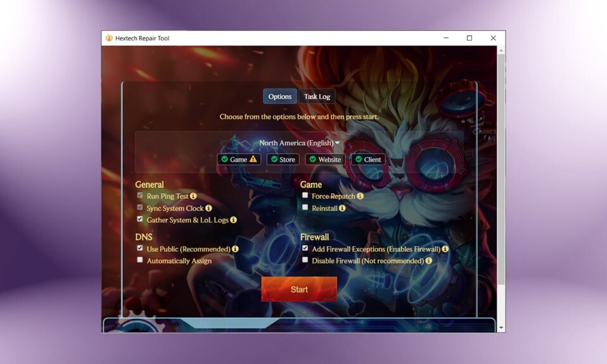607x364 pixels.
Task: Click the Hextech Repair Tool title bar icon
Action: pos(109,38)
